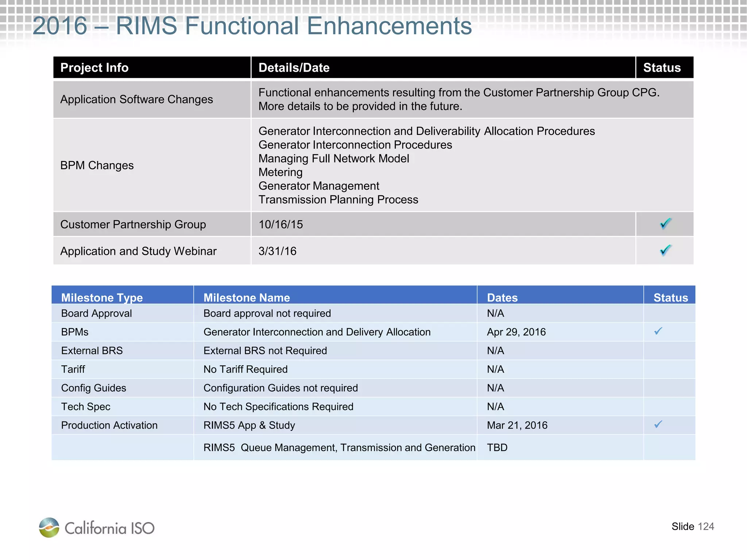
Task: Click the 'Milestone Type' column header
Action: coord(123,295)
